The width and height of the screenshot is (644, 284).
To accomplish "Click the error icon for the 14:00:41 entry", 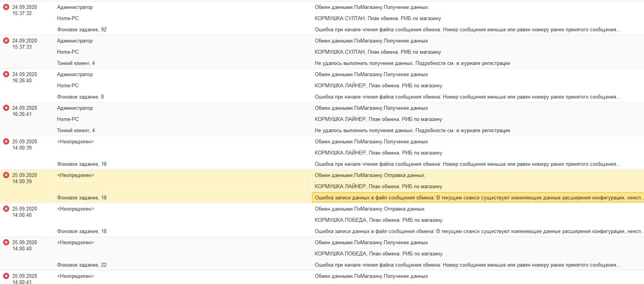I will 6,276.
